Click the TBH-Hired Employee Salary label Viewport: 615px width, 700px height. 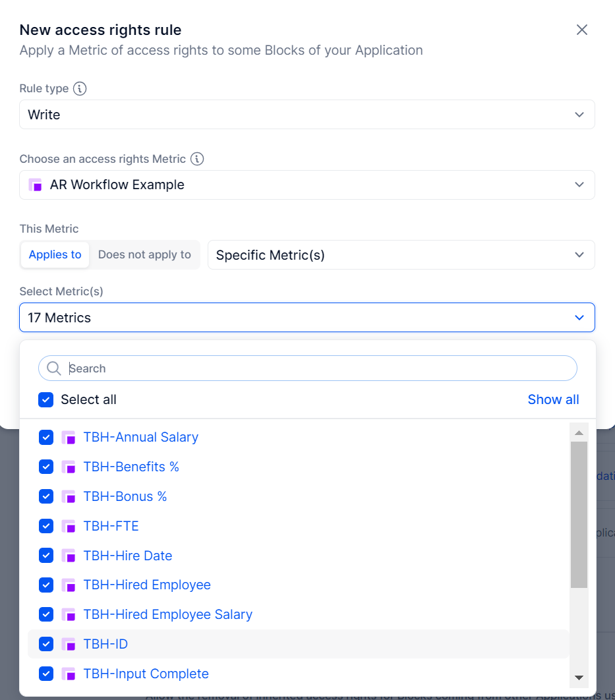(168, 614)
